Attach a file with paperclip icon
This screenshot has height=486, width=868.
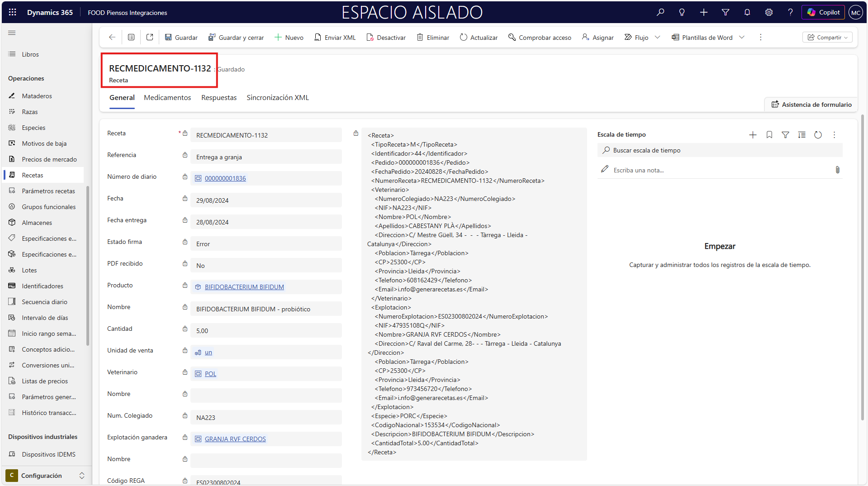(x=837, y=170)
